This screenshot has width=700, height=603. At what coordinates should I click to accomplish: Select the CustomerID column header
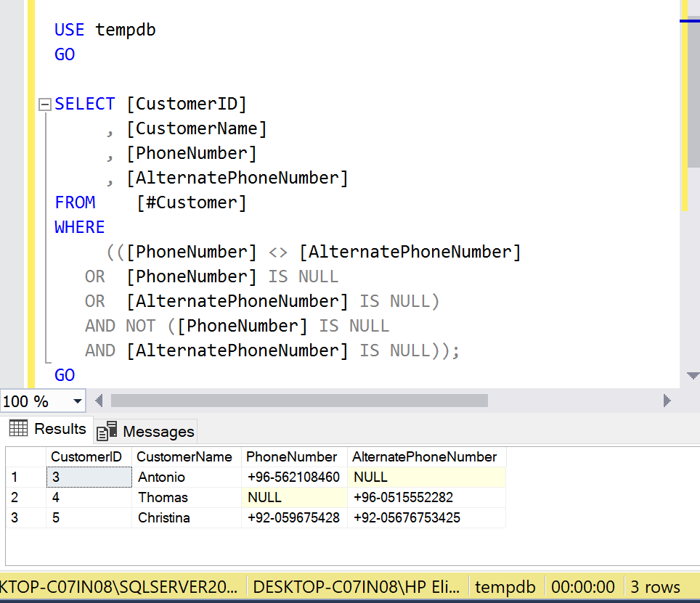click(86, 456)
